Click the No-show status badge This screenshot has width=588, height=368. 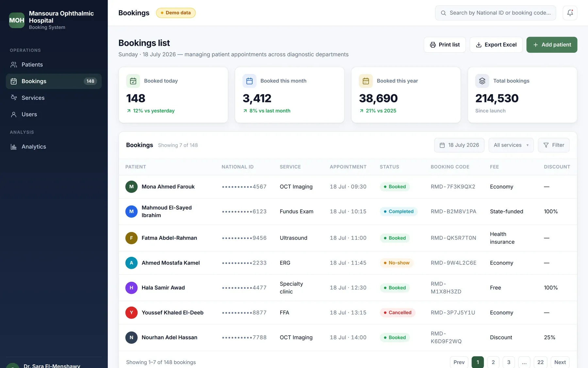tap(397, 263)
